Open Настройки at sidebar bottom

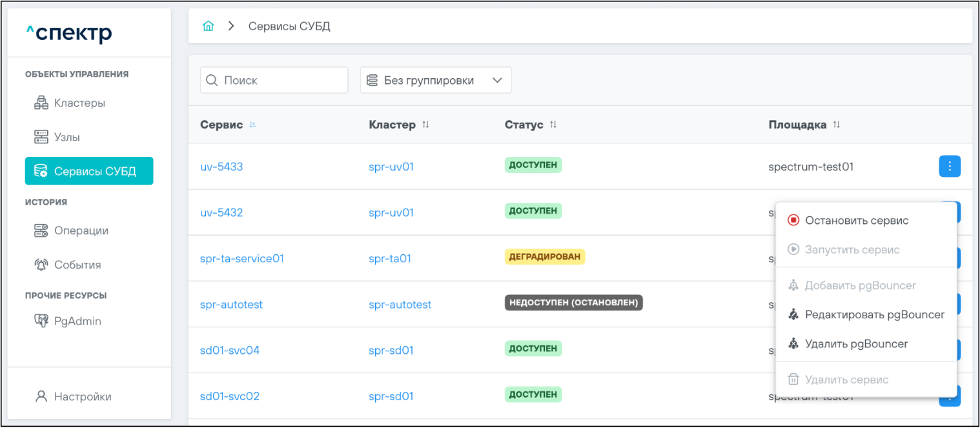pos(82,397)
